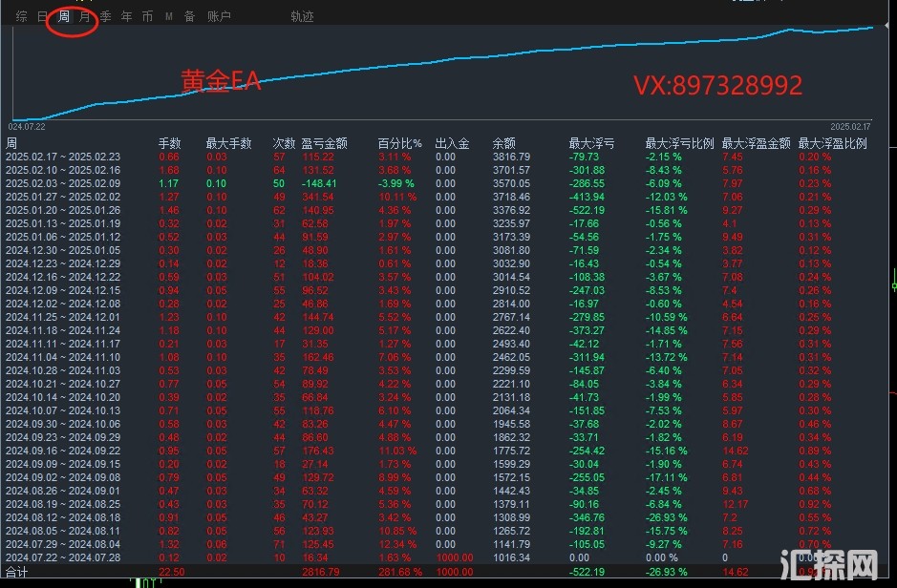
Task: Click the 百分比% column header
Action: (x=399, y=143)
